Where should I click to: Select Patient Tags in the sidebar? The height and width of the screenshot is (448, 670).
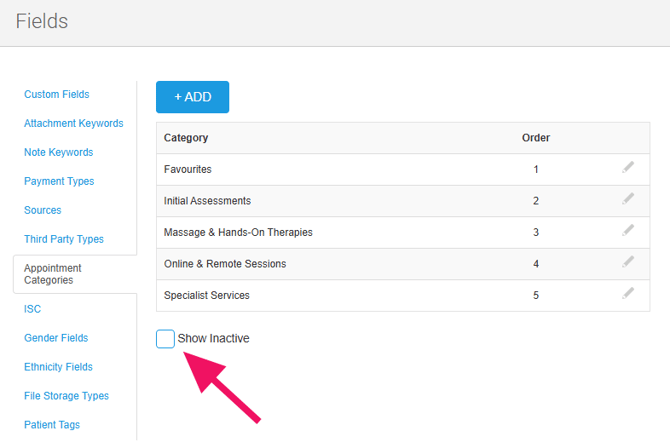pyautogui.click(x=52, y=425)
